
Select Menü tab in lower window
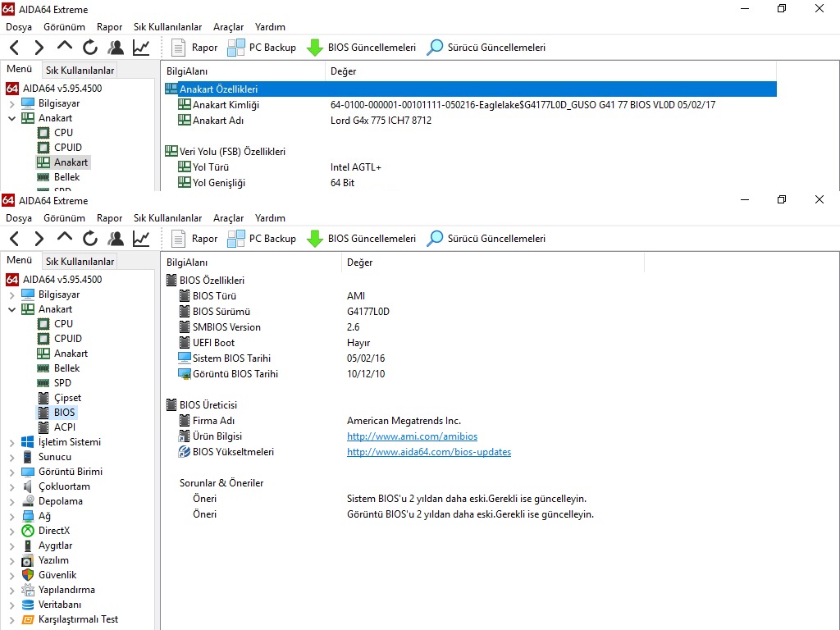click(20, 260)
